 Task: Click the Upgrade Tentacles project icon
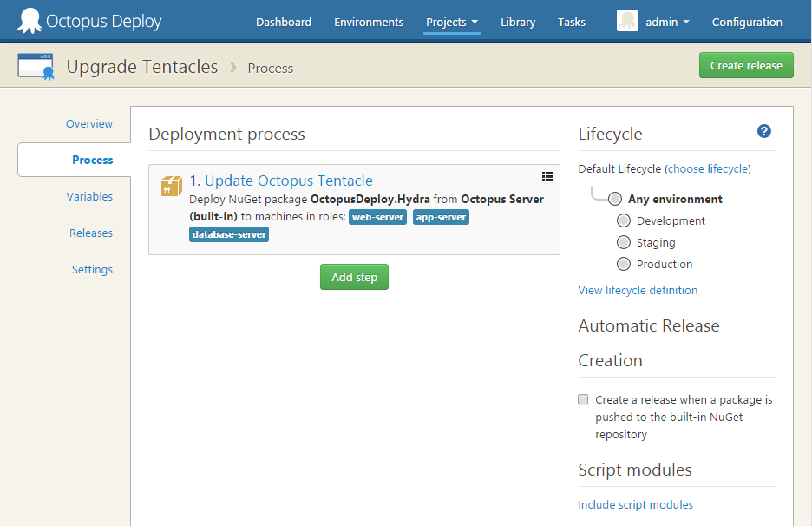(x=36, y=67)
